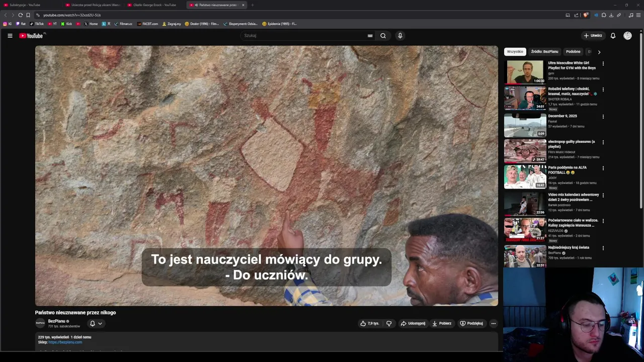The height and width of the screenshot is (362, 644).
Task: Open the Filman.cc bookmark
Action: click(123, 24)
